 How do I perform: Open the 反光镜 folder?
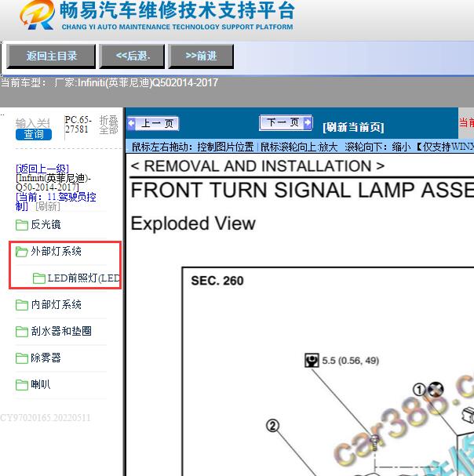[46, 224]
